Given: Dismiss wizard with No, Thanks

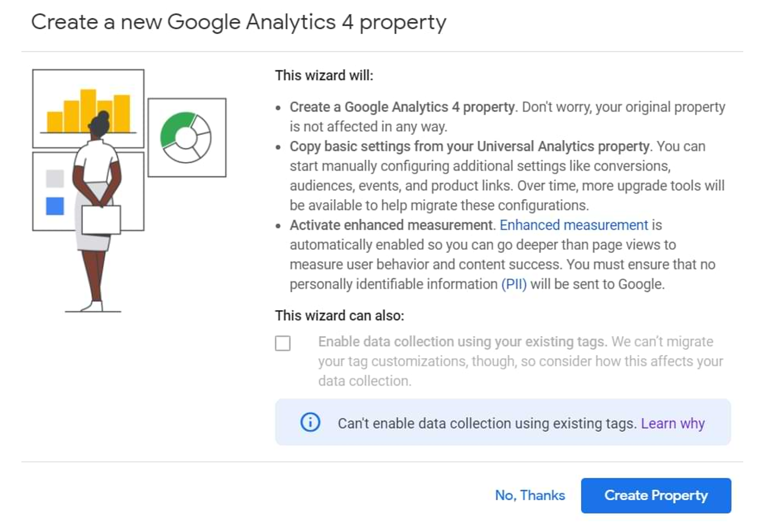Looking at the screenshot, I should click(x=530, y=495).
